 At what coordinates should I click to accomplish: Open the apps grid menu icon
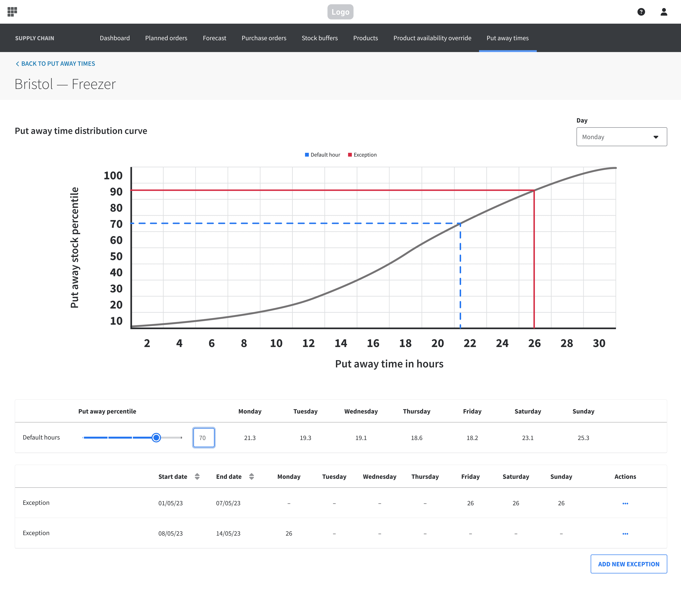point(12,12)
